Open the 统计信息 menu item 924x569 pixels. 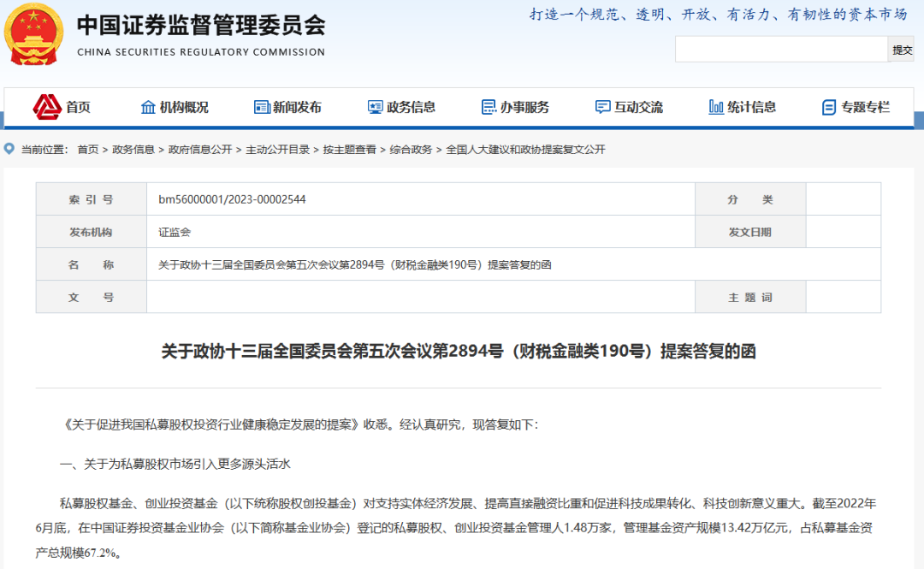pyautogui.click(x=751, y=107)
